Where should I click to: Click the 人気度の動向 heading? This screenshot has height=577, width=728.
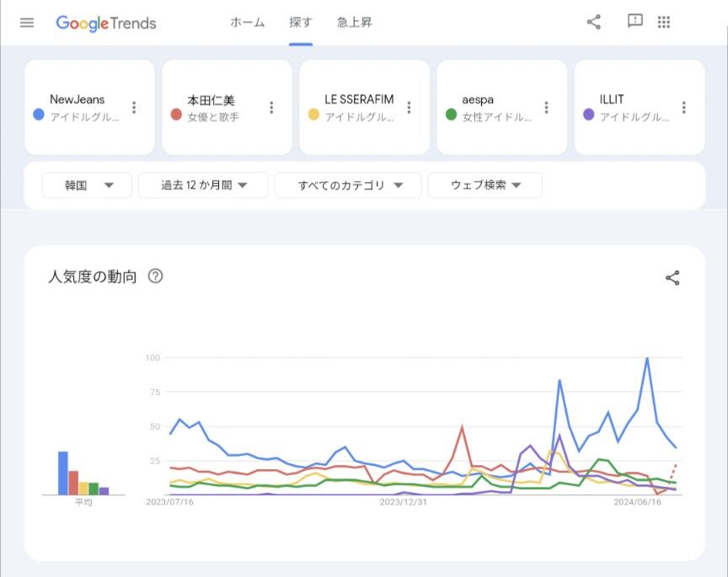(x=93, y=276)
